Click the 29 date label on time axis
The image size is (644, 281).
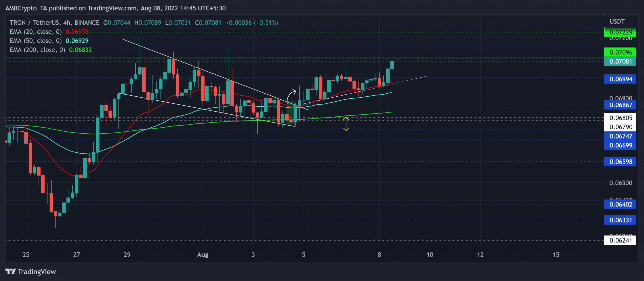pyautogui.click(x=127, y=255)
